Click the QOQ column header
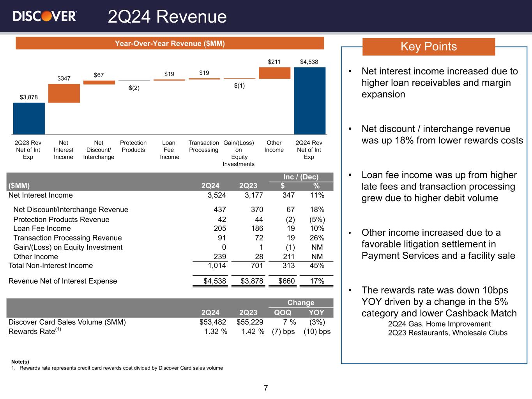This screenshot has width=532, height=399. (x=283, y=312)
